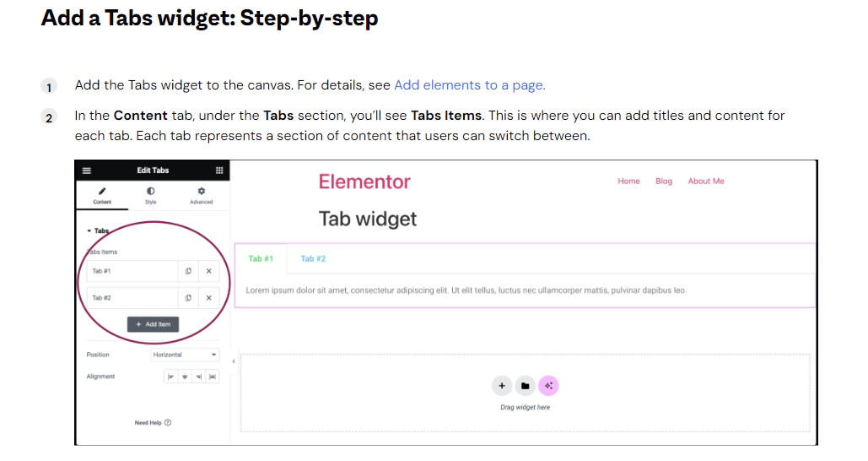Select the left alignment option
Screen dimensions: 868x461
point(170,377)
